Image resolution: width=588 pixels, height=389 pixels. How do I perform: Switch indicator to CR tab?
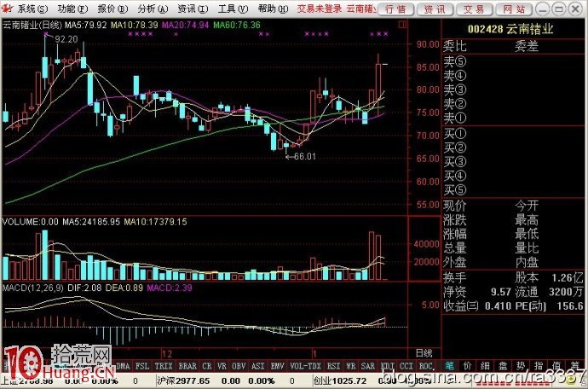(x=206, y=366)
